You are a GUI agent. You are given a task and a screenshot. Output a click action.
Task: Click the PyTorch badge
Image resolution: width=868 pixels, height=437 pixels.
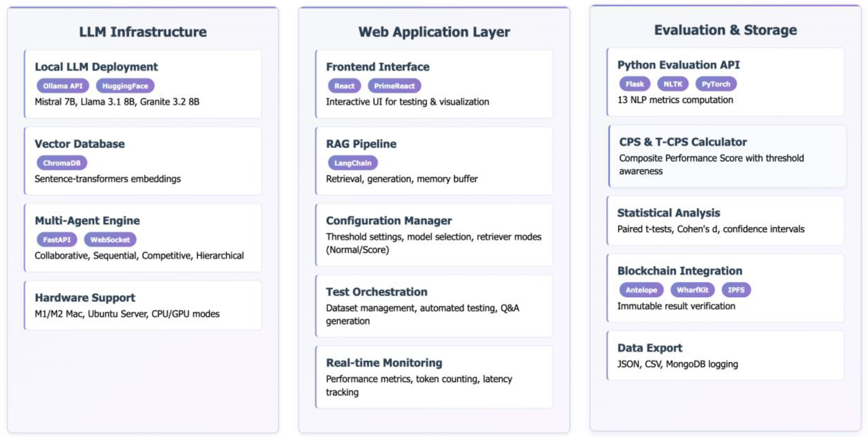[x=716, y=84]
